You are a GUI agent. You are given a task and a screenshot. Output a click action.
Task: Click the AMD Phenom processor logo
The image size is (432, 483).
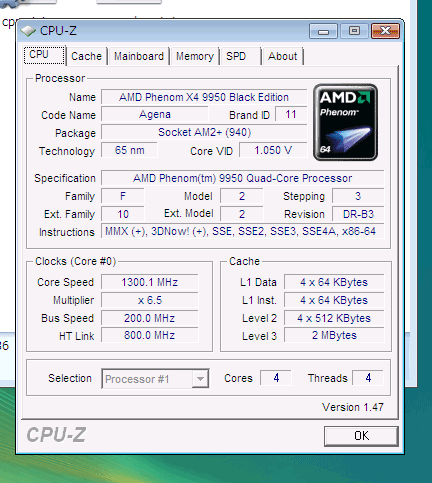pos(345,122)
